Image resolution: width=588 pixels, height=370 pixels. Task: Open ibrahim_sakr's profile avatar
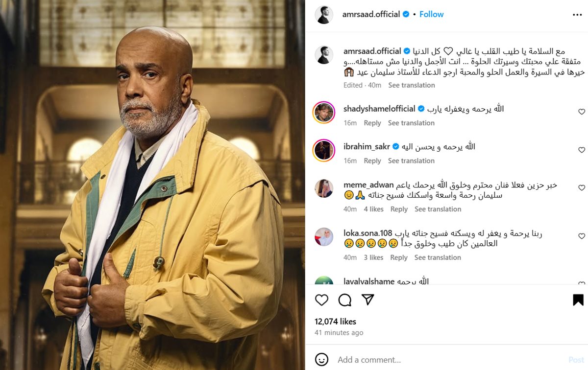(324, 150)
